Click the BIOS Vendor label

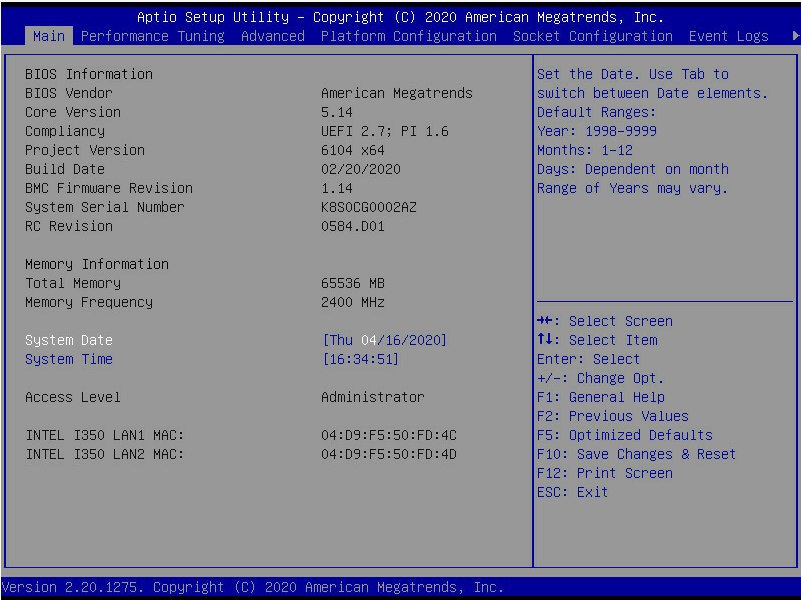69,93
